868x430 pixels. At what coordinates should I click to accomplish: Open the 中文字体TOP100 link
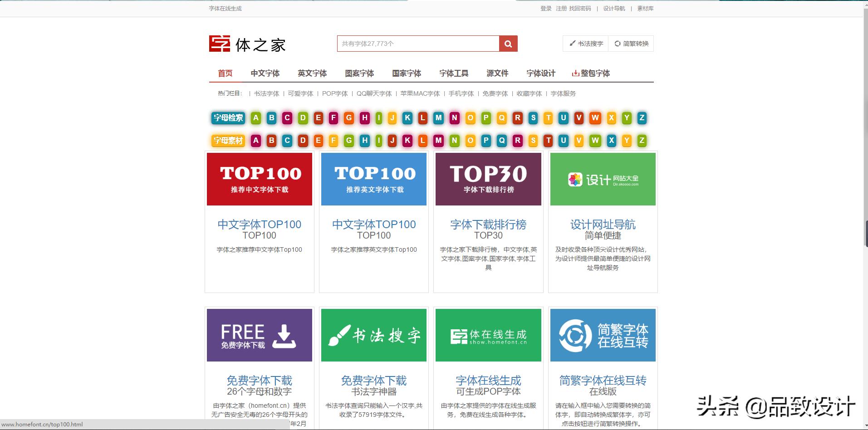tap(259, 224)
